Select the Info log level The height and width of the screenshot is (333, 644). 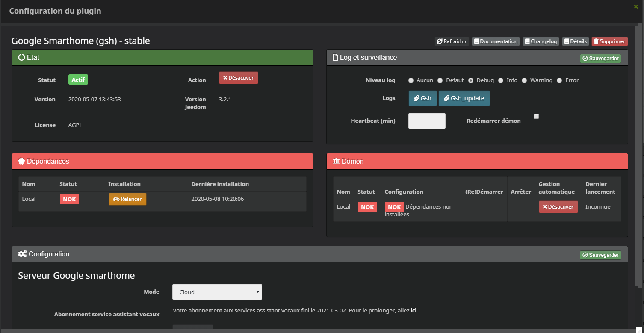pyautogui.click(x=501, y=80)
